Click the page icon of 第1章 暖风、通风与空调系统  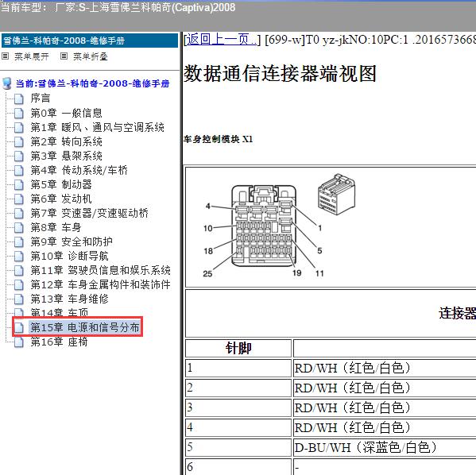(19, 127)
